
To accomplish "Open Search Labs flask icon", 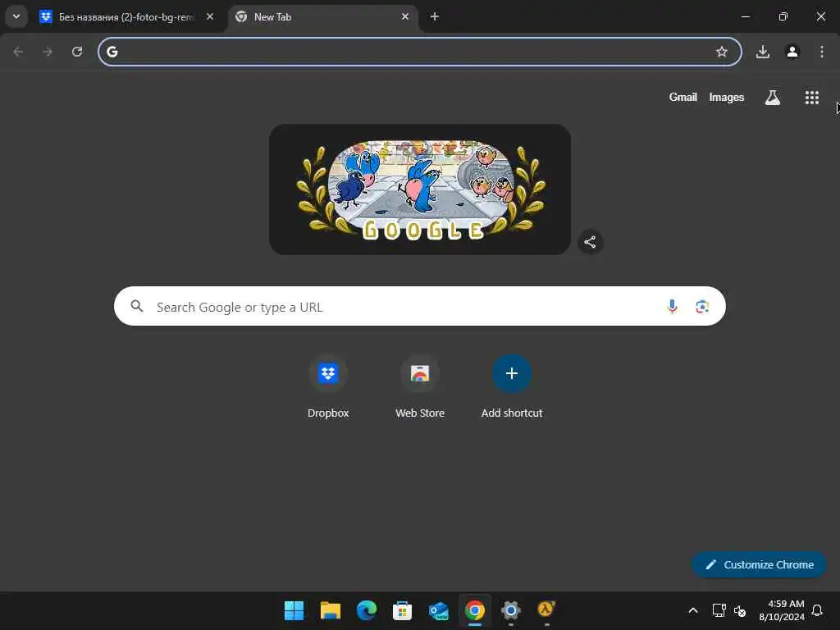I will [772, 98].
